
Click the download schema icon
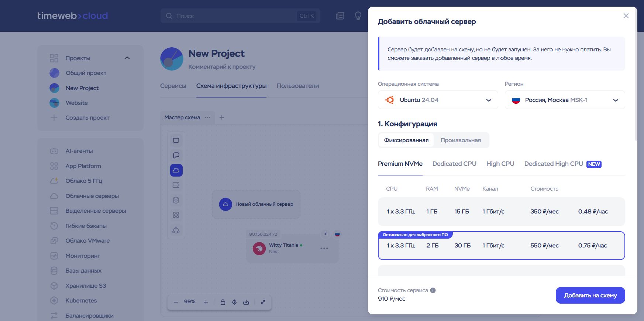click(246, 302)
